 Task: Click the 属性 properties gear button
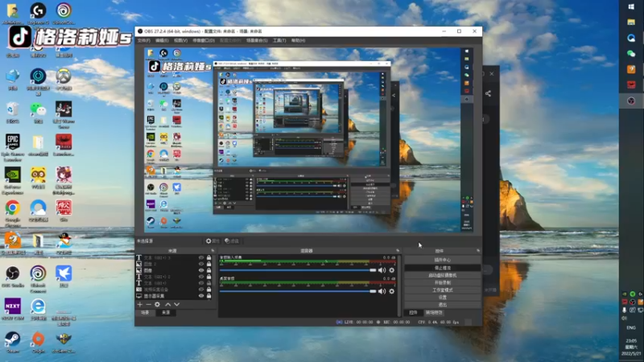tap(213, 241)
